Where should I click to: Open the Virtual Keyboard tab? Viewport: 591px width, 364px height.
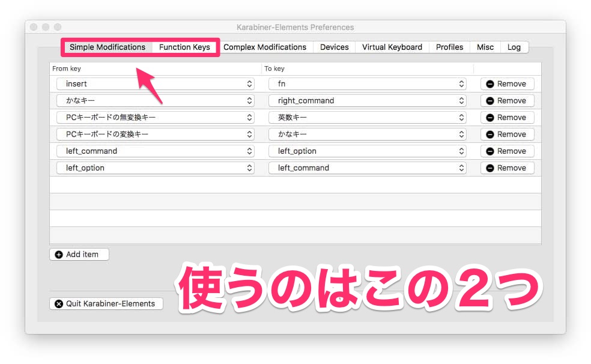[x=392, y=47]
